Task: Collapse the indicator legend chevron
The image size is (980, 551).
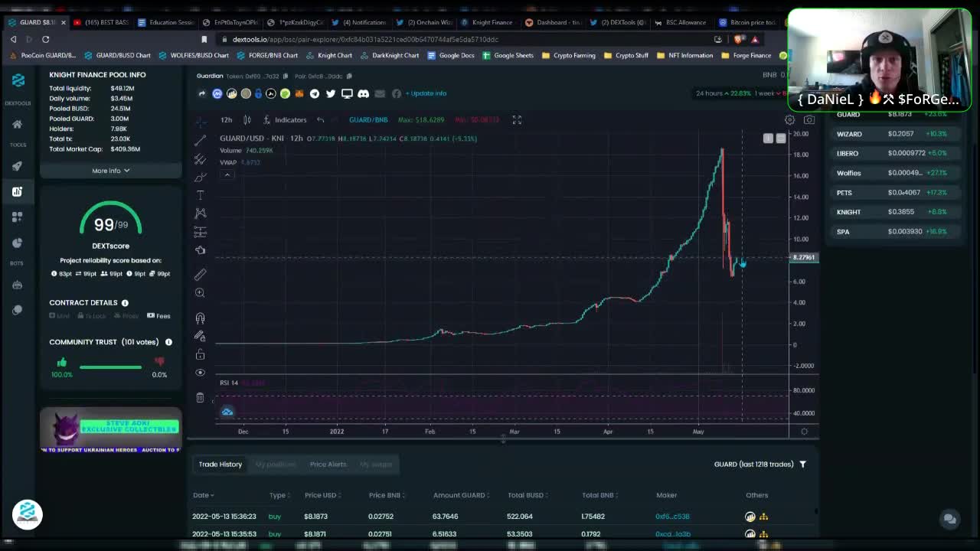Action: coord(227,174)
